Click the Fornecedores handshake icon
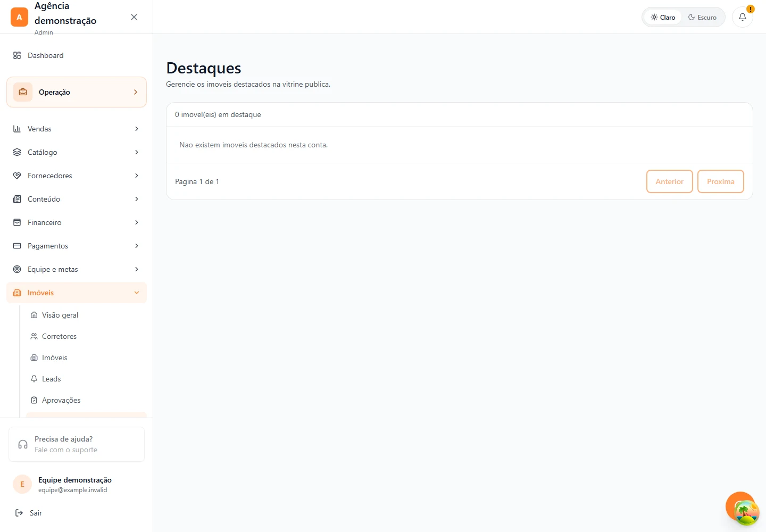The image size is (766, 532). pos(17,176)
